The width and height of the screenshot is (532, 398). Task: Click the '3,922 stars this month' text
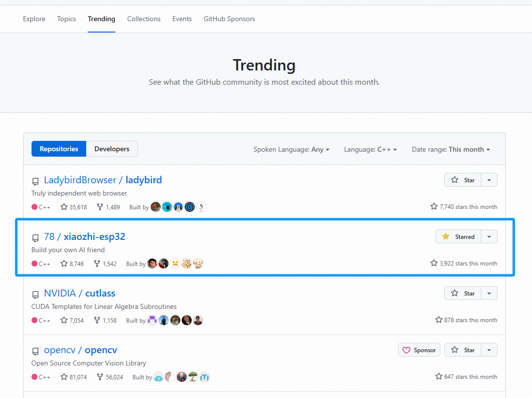tap(468, 264)
